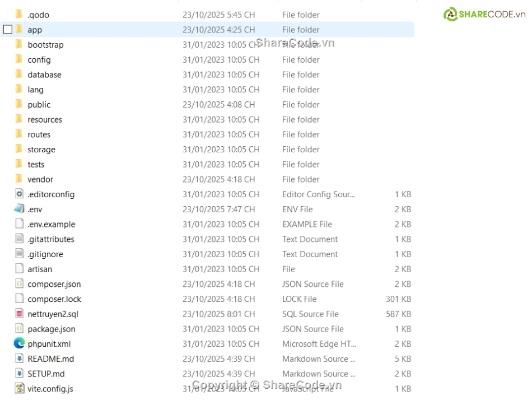Screen dimensions: 532x405
Task: Click the vite.config.js script icon
Action: tap(20, 388)
